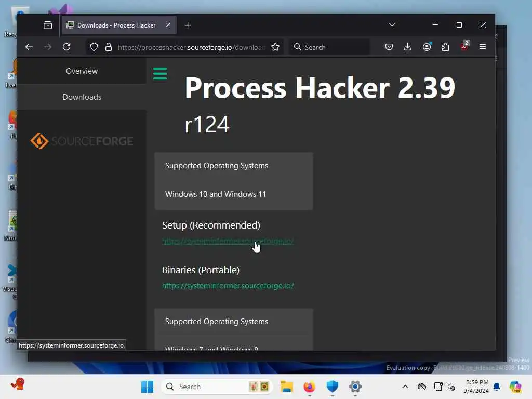This screenshot has width=532, height=399.
Task: Click the URL address bar
Action: tap(191, 47)
